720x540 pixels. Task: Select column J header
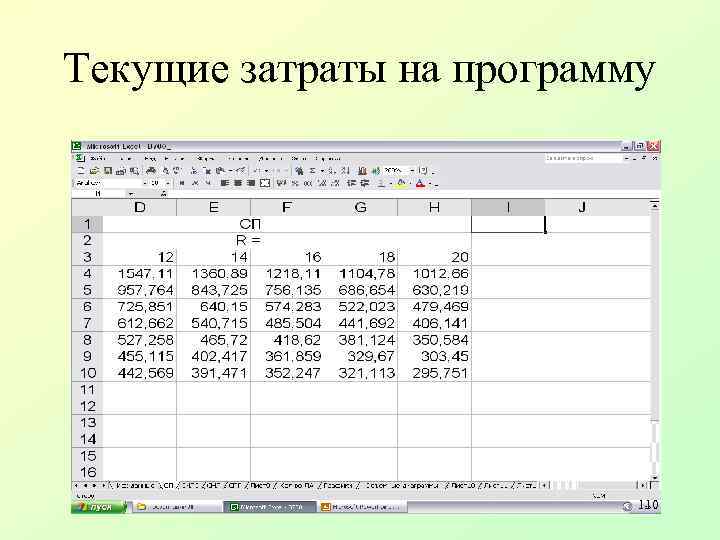(x=582, y=208)
